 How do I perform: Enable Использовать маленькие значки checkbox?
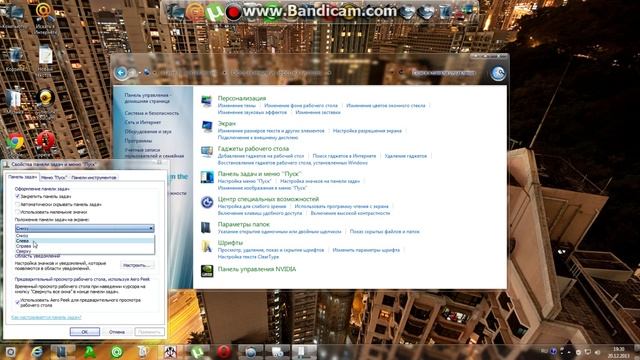coord(18,212)
